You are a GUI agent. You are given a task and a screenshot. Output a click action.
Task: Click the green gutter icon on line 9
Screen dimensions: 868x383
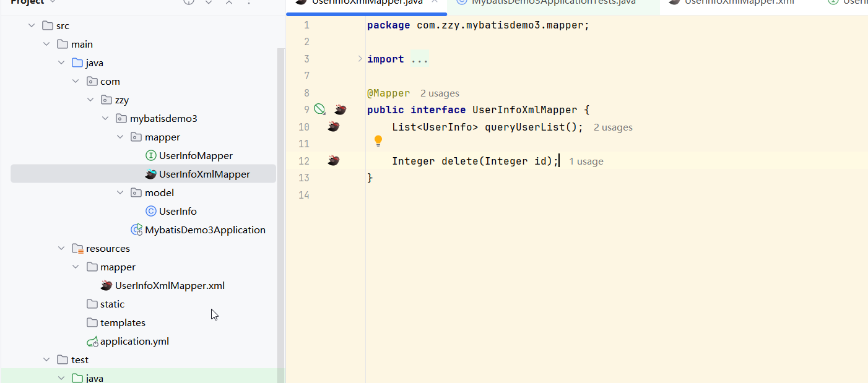tap(319, 110)
